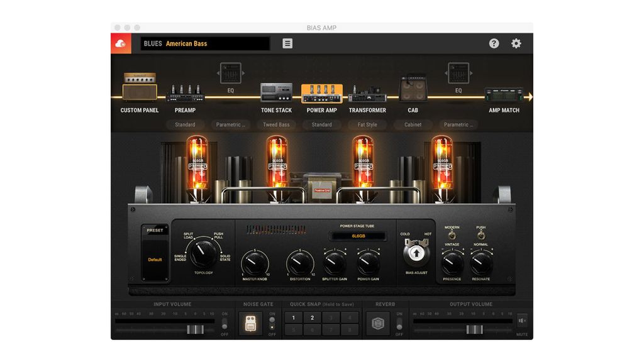Screen dimensions: 644x362
Task: Click the Noise Gate pedal icon
Action: (251, 322)
